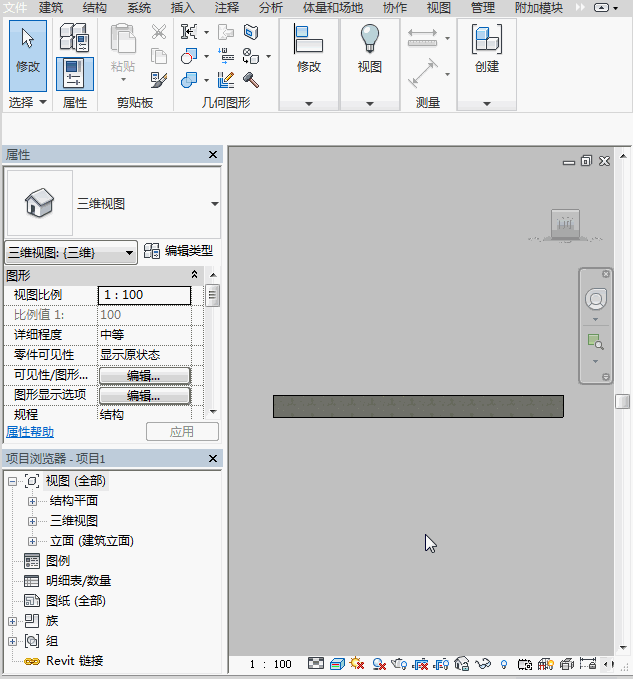Click the 视图比例 value field

(144, 295)
